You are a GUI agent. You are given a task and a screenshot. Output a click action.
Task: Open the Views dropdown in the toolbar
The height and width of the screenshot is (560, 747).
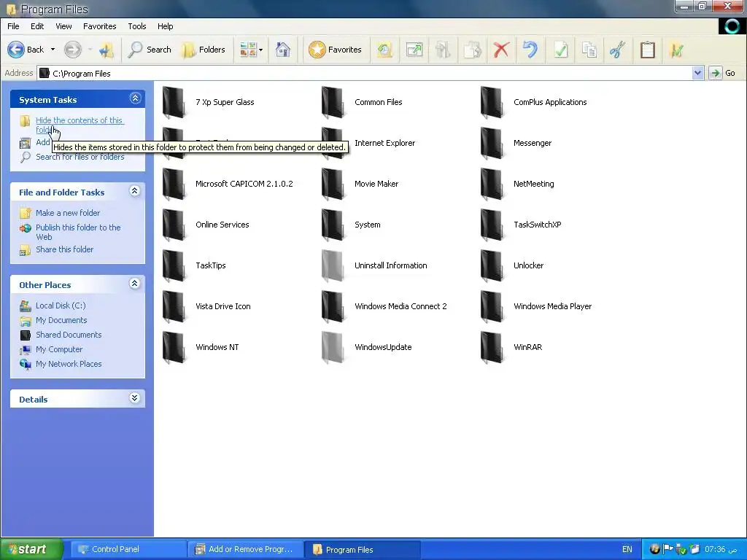(x=251, y=50)
